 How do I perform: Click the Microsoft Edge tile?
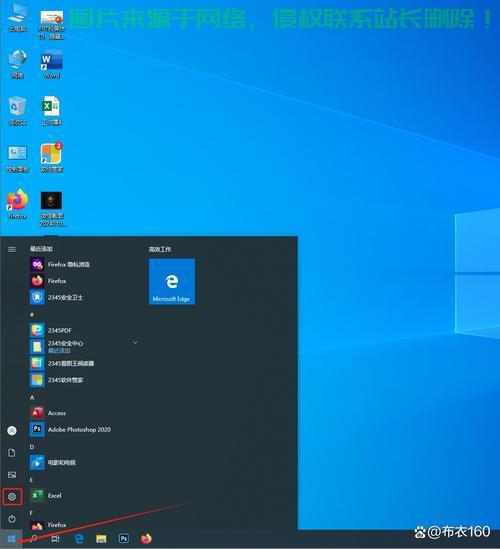click(172, 282)
